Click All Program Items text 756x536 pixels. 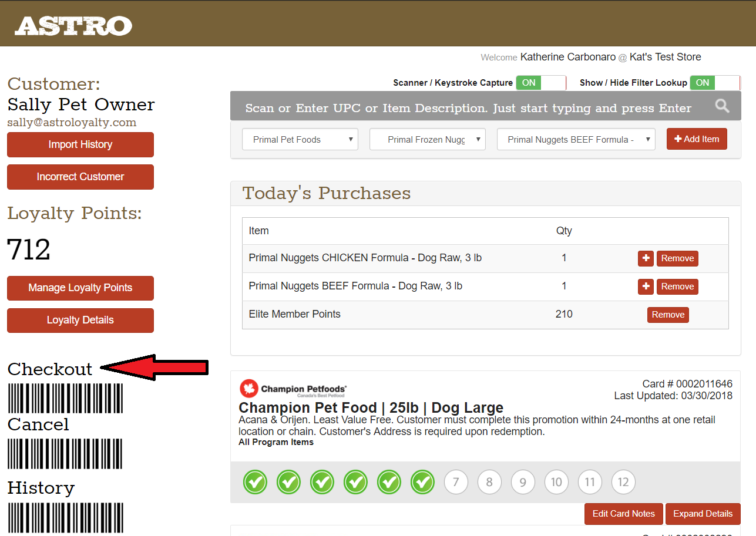click(x=276, y=442)
